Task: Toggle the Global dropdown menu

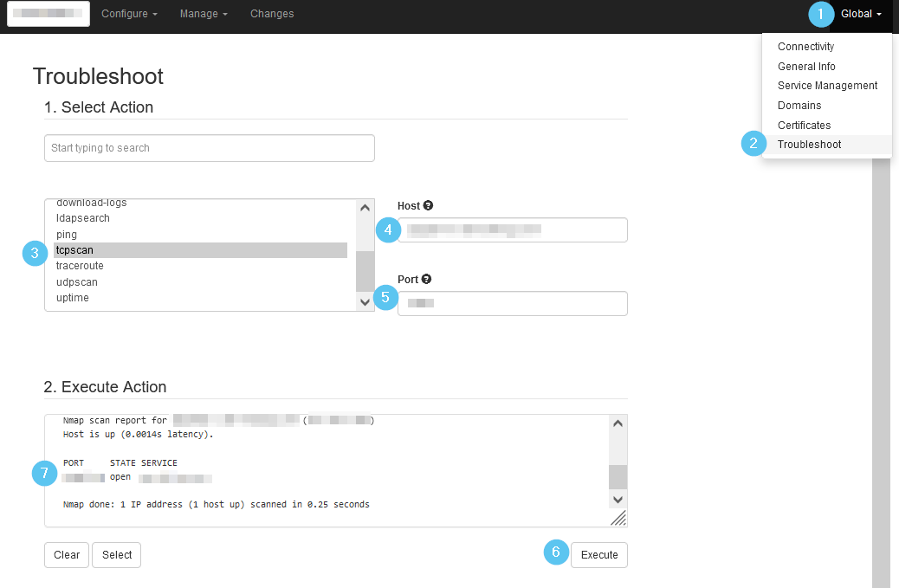Action: coord(860,14)
